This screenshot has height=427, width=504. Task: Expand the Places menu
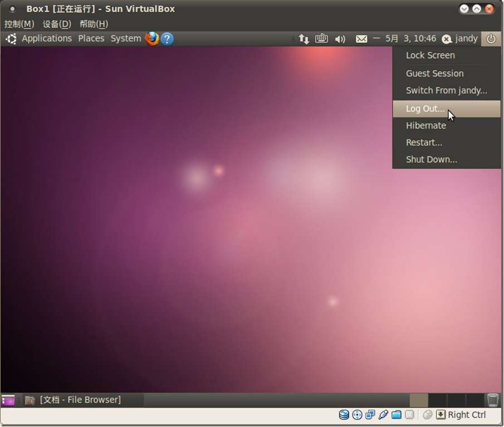point(91,38)
